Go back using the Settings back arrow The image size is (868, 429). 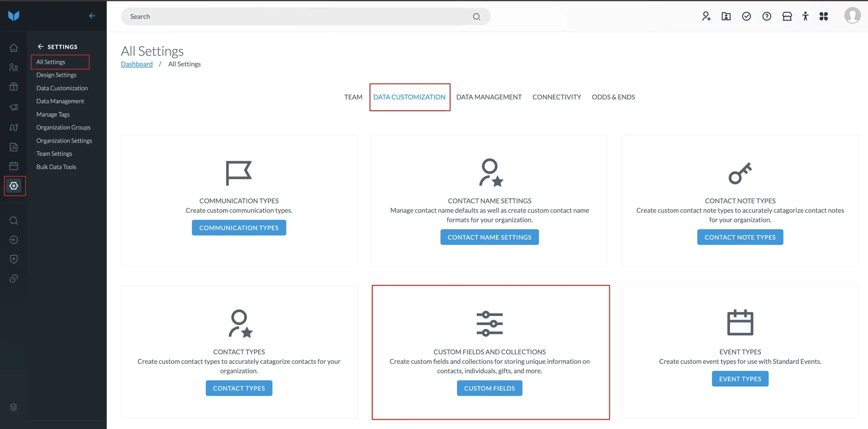pyautogui.click(x=41, y=46)
